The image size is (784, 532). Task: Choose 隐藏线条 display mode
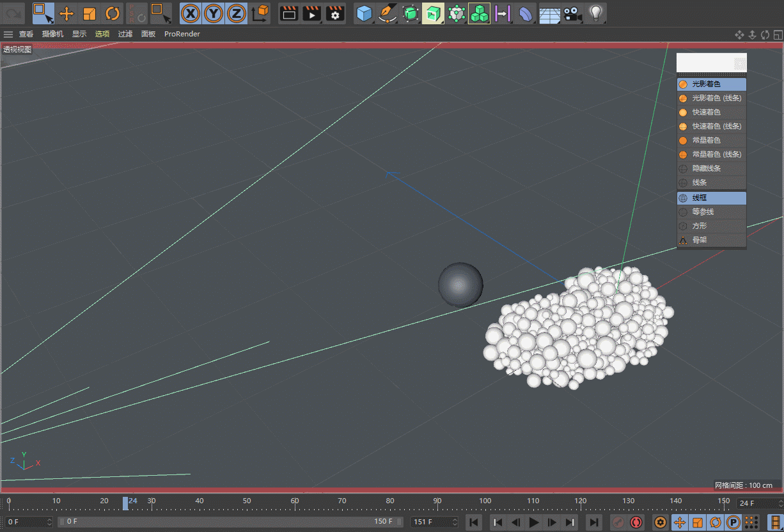(x=712, y=168)
